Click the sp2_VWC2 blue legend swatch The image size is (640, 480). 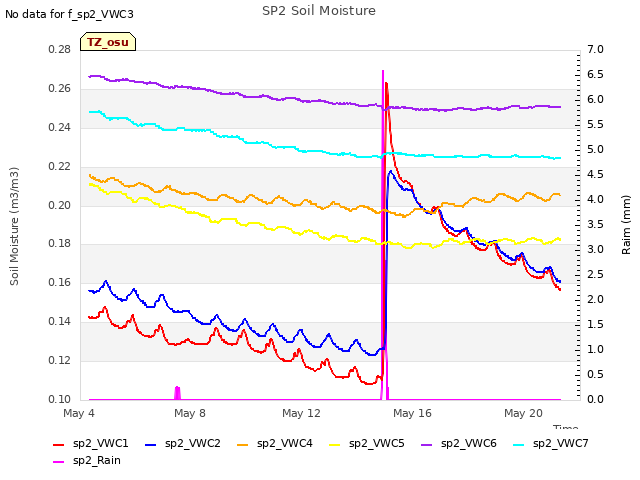(x=151, y=445)
